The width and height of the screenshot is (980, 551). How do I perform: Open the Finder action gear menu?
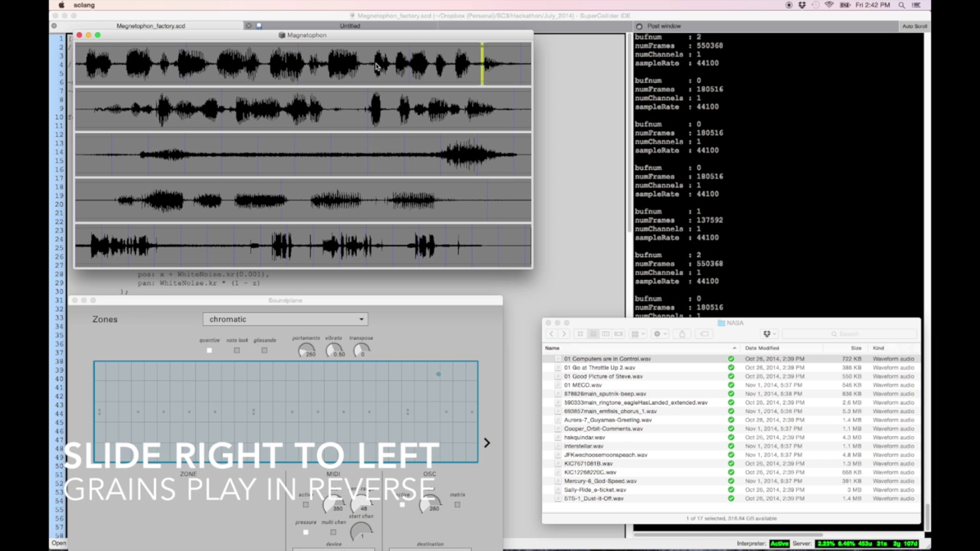pos(660,334)
